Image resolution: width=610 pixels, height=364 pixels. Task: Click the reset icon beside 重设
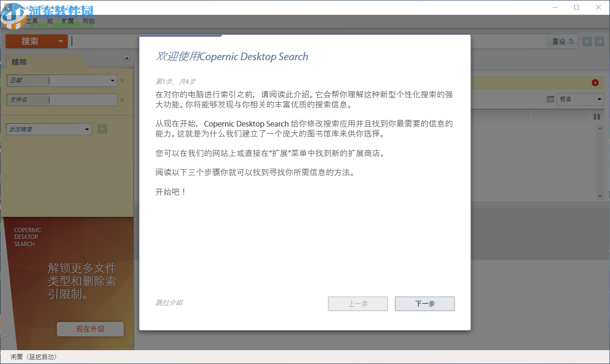[x=572, y=42]
